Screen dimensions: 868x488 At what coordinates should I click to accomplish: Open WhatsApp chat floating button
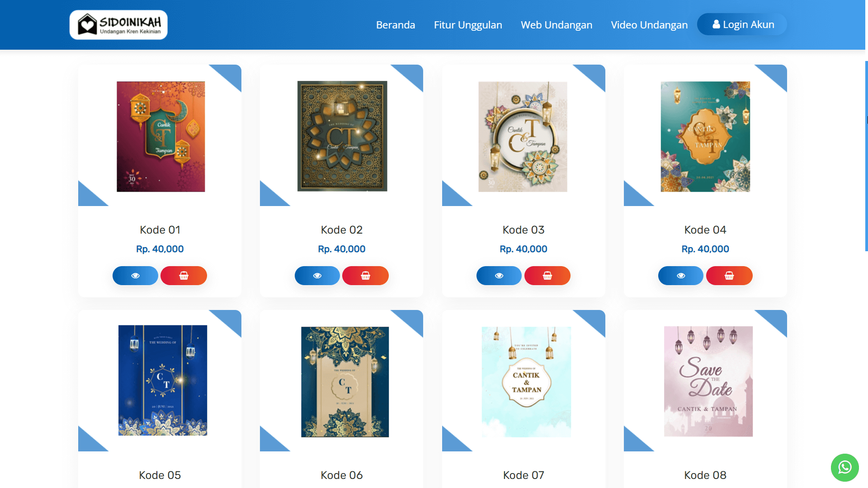point(844,467)
